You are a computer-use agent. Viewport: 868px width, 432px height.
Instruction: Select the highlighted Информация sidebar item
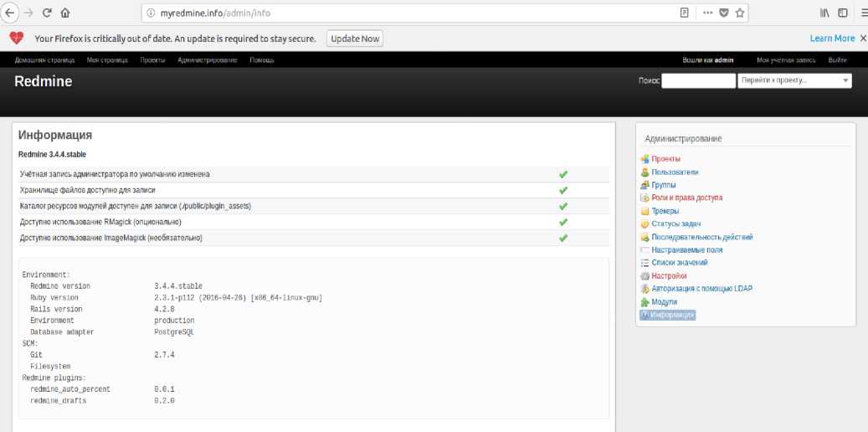click(x=667, y=315)
